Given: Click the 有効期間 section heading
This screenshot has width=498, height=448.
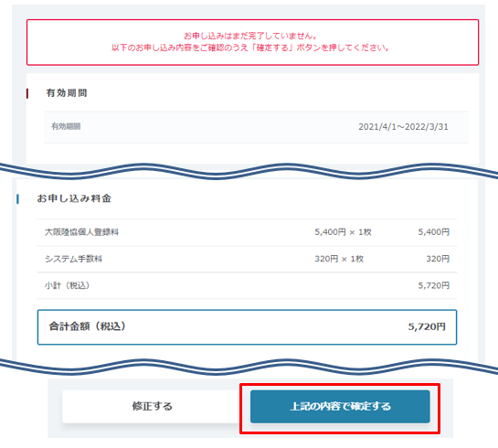Looking at the screenshot, I should click(67, 93).
